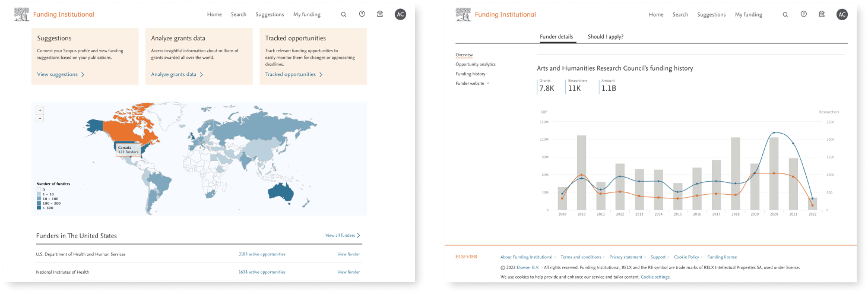Open Suggestions in the right window nav
Screen dimensions: 868x294
[x=711, y=14]
